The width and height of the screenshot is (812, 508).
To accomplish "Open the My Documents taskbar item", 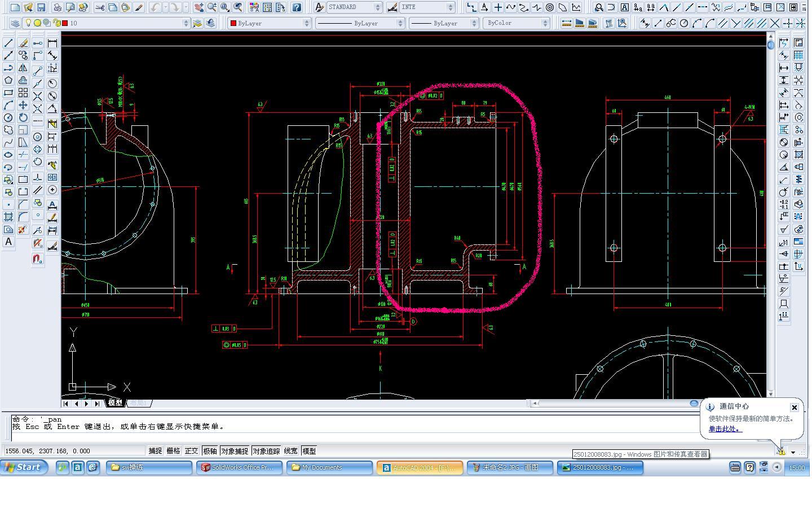I will (x=330, y=467).
